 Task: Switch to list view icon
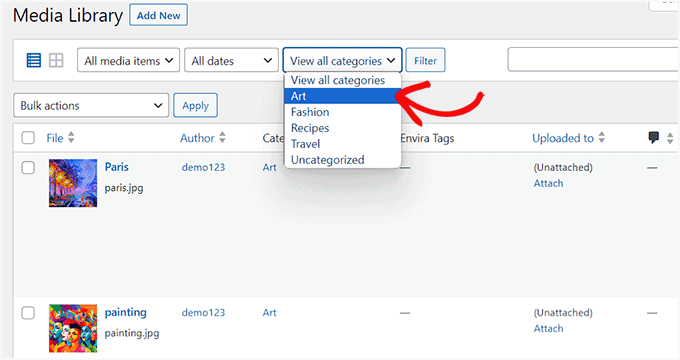pos(34,60)
